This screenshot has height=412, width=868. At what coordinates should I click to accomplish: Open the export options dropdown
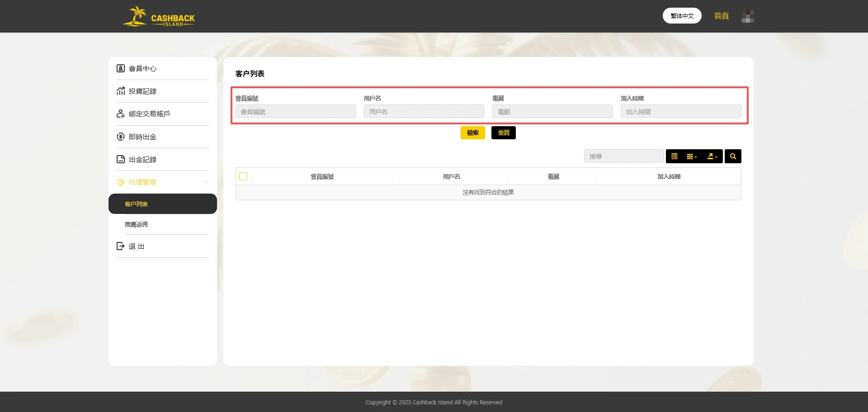pyautogui.click(x=712, y=156)
